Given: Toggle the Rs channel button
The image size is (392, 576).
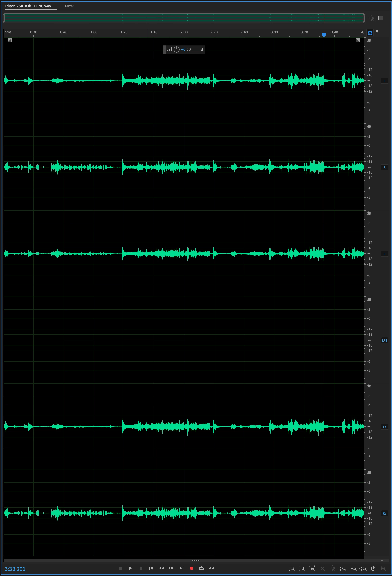Looking at the screenshot, I should [384, 513].
